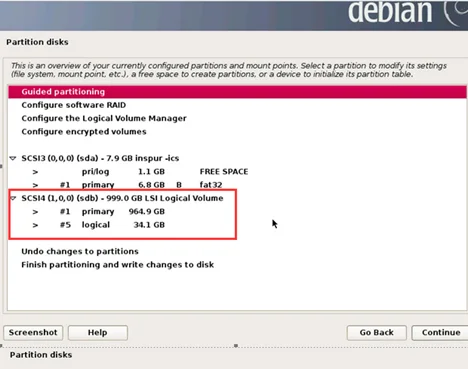Image resolution: width=468 pixels, height=369 pixels.
Task: Open Configure the Logical Volume Manager
Action: tap(104, 118)
